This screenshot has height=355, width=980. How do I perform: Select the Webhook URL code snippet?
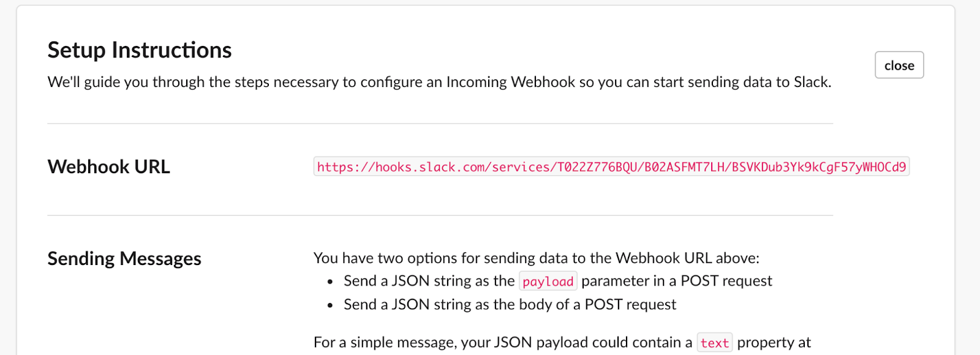611,166
